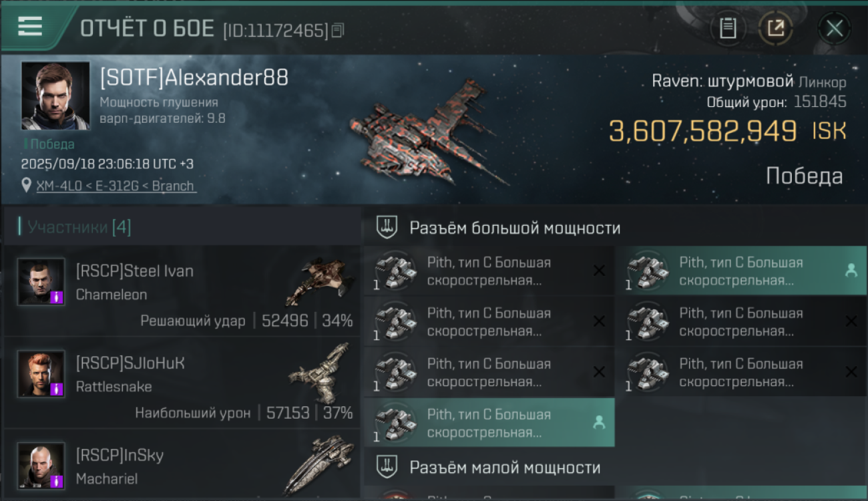Open Alexander88's pilot portrait
Image resolution: width=868 pixels, height=501 pixels.
pos(55,96)
